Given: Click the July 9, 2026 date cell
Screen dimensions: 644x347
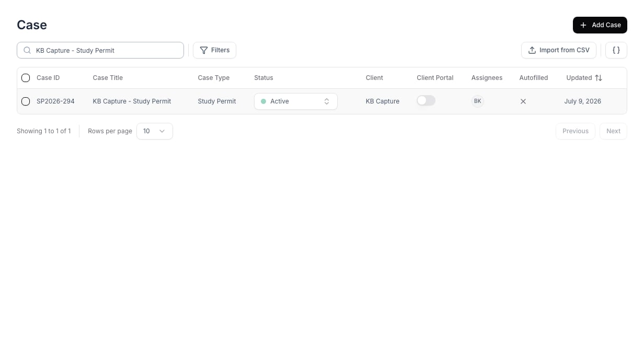Looking at the screenshot, I should coord(582,101).
